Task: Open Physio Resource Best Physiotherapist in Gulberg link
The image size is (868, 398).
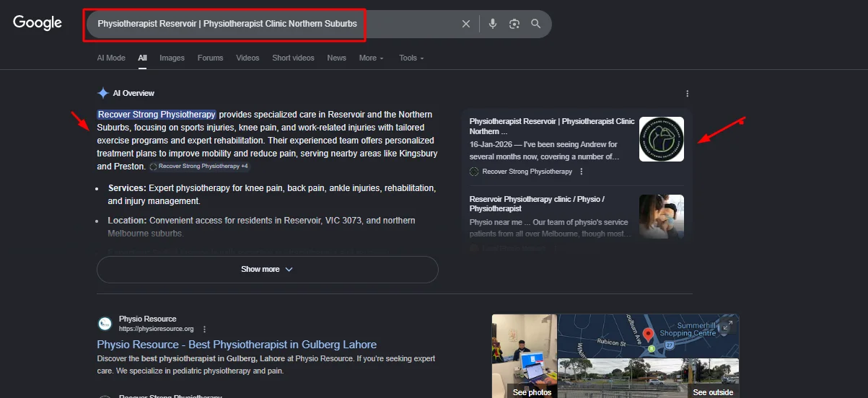Action: [237, 345]
